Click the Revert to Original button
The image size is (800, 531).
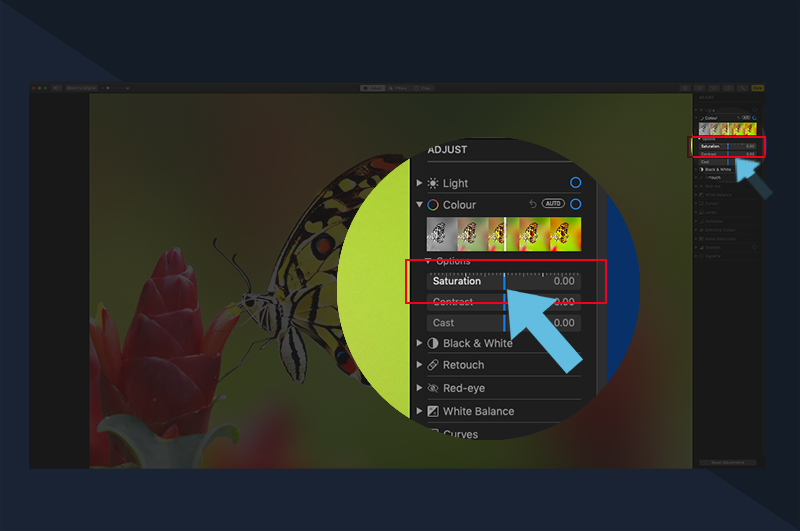[81, 88]
